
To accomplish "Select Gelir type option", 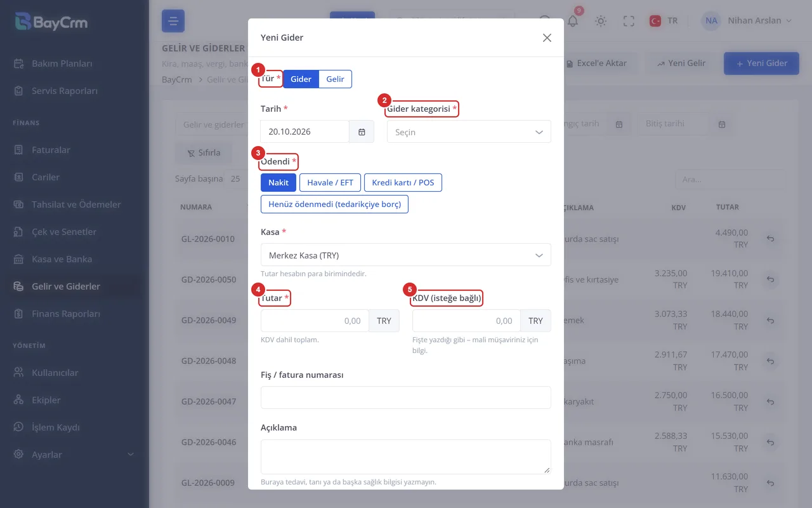I will (335, 79).
